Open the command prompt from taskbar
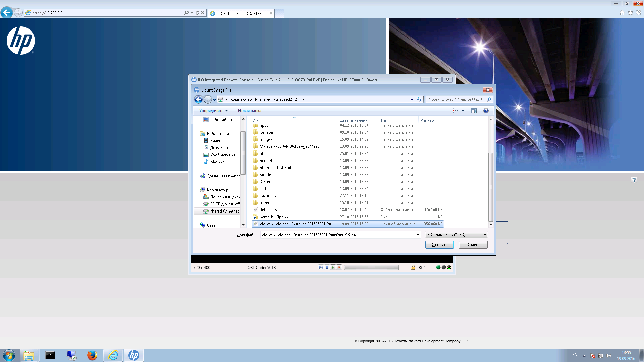 coord(50,355)
